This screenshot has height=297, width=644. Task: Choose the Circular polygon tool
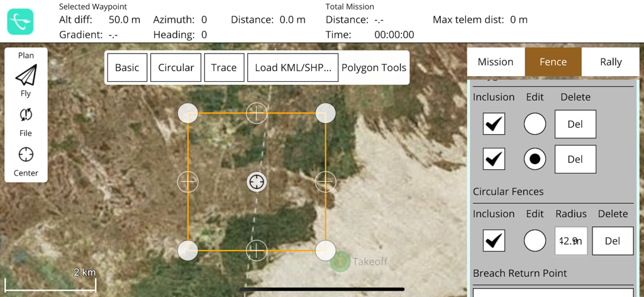176,67
